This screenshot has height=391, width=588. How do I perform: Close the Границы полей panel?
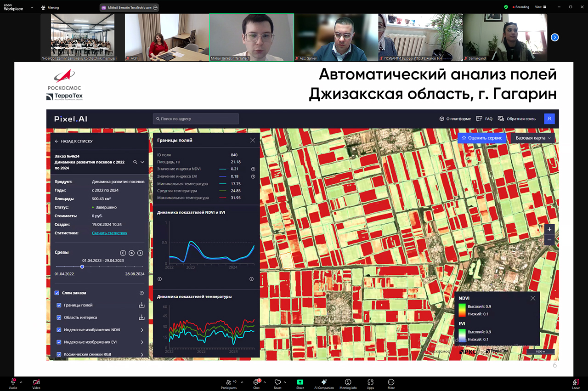pyautogui.click(x=253, y=140)
